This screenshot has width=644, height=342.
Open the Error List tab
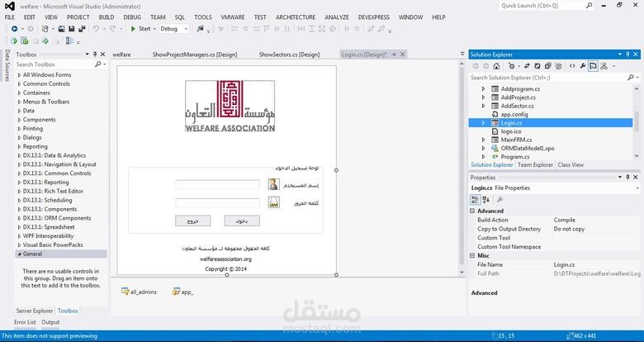(25, 322)
